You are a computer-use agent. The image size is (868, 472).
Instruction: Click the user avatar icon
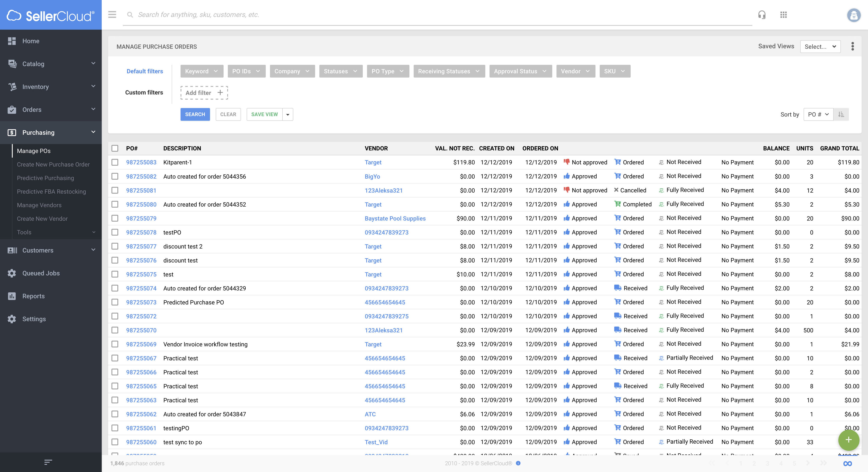pos(854,15)
